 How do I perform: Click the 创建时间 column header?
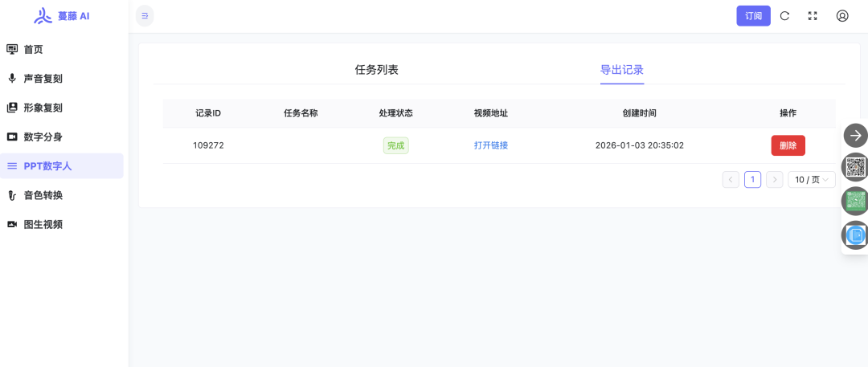point(640,113)
